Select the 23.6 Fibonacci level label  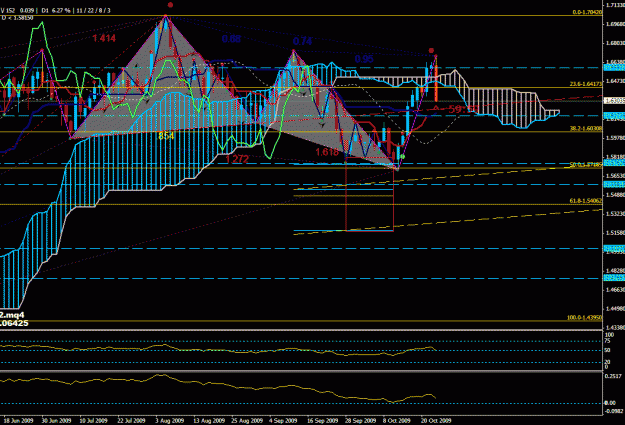coord(586,84)
